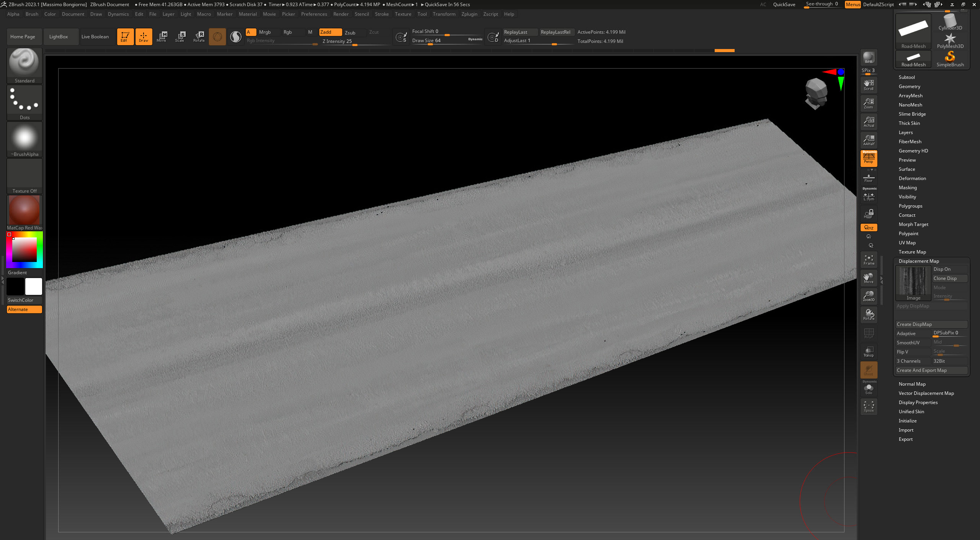Click the AAHalf icon
Screen dimensions: 980x540
point(869,140)
